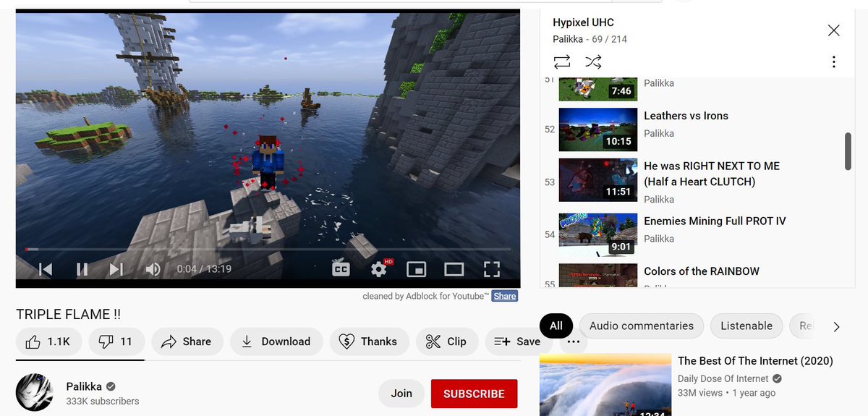The image size is (868, 416).
Task: Select the Listenable filter chip
Action: pyautogui.click(x=746, y=326)
